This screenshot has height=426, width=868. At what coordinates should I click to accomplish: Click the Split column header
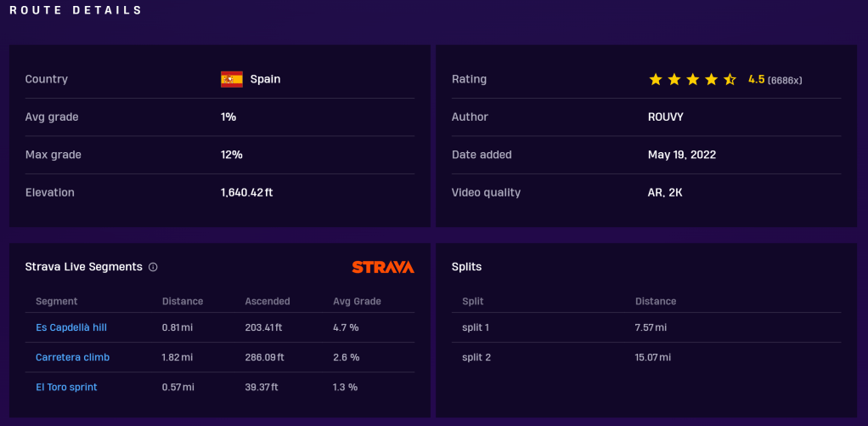(x=473, y=301)
